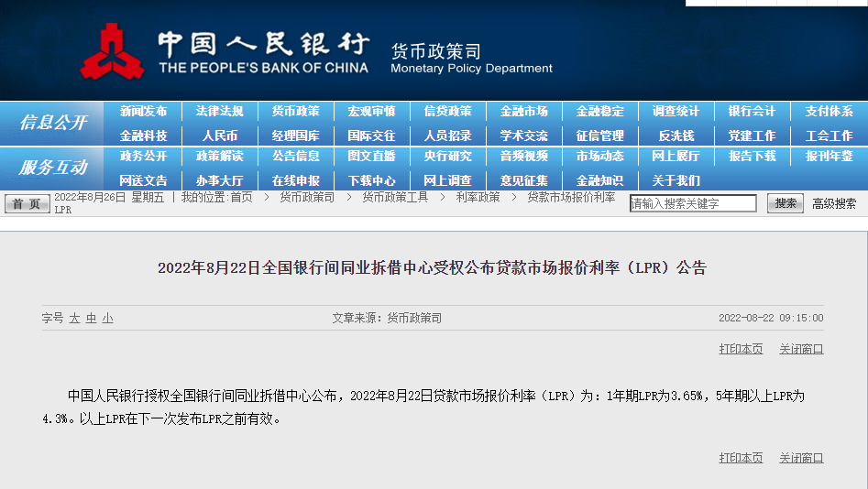Go to 金融稳定 section
The width and height of the screenshot is (868, 489).
[x=600, y=111]
